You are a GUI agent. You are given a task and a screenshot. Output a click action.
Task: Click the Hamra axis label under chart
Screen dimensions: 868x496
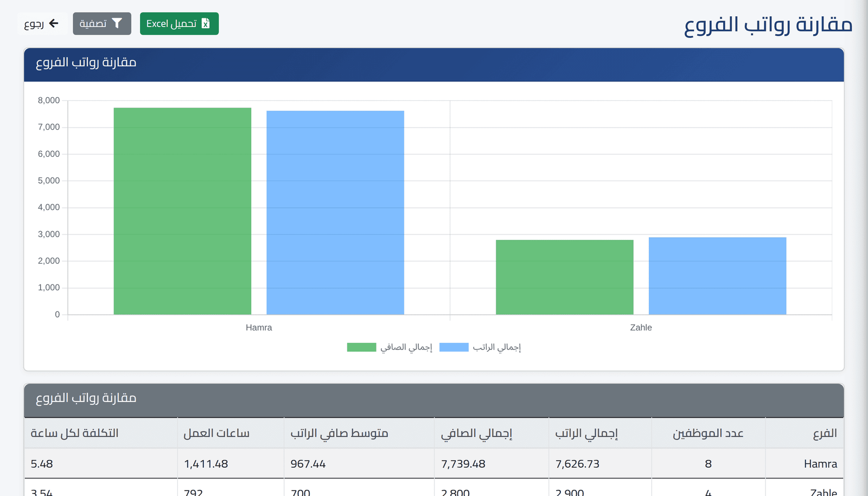pyautogui.click(x=259, y=328)
